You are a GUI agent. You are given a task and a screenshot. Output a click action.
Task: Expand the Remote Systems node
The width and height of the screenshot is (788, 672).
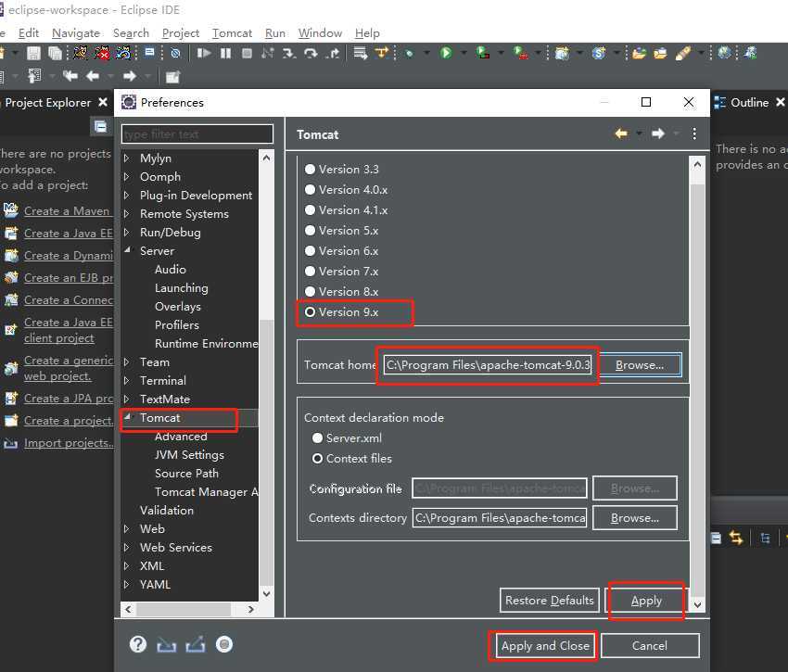pos(127,213)
